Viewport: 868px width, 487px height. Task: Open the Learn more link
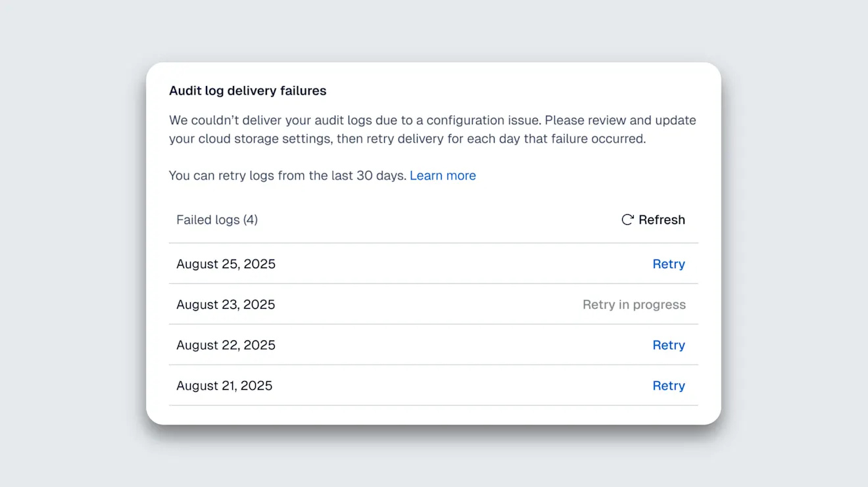pyautogui.click(x=443, y=175)
